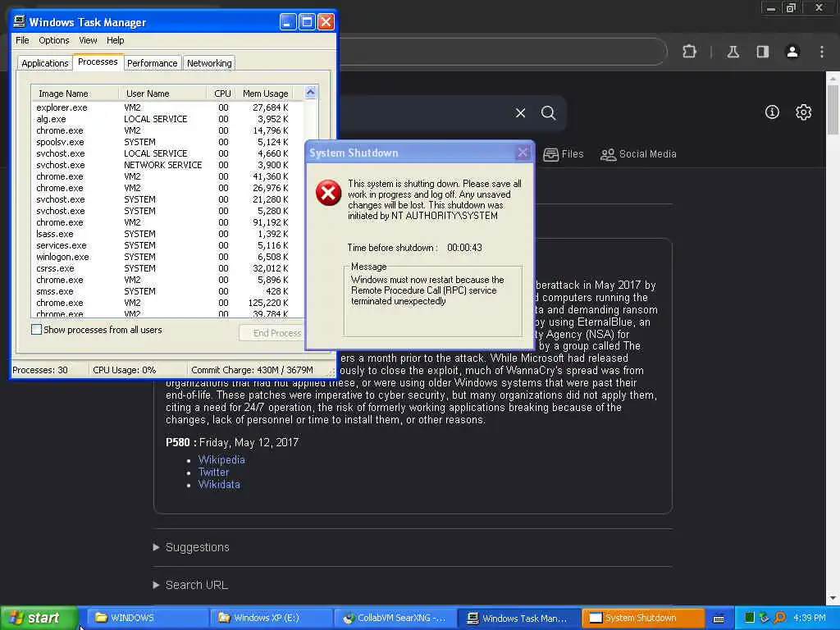Click the orange magnifier tray icon
Viewport: 840px width, 630px height.
click(x=780, y=618)
